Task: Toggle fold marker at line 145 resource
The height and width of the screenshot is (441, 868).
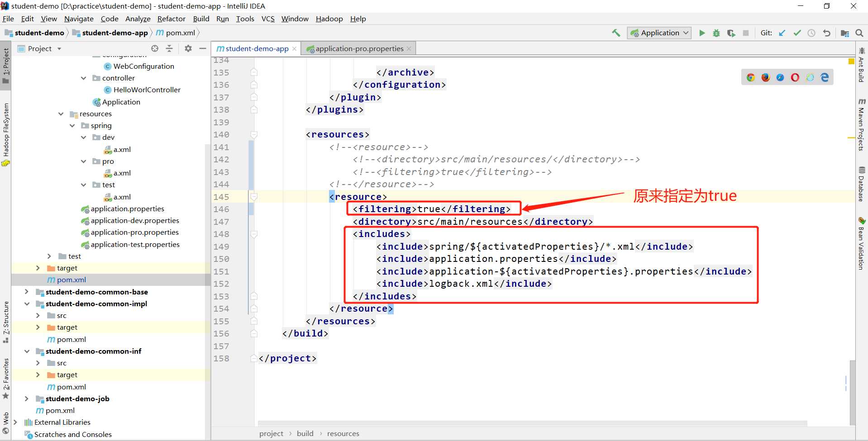Action: (254, 197)
